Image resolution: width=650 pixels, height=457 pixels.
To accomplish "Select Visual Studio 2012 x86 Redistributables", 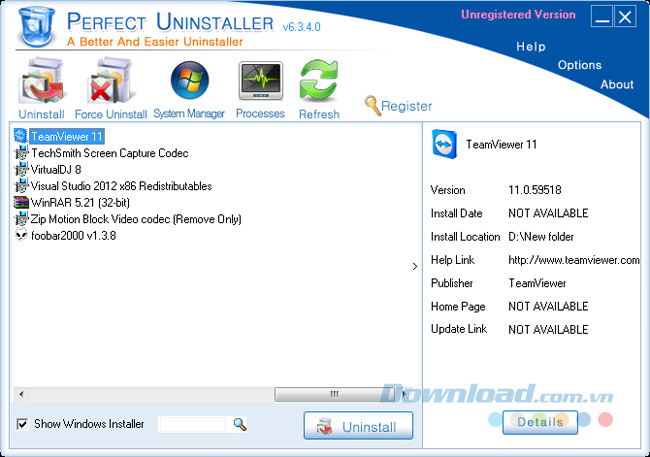I will [121, 186].
